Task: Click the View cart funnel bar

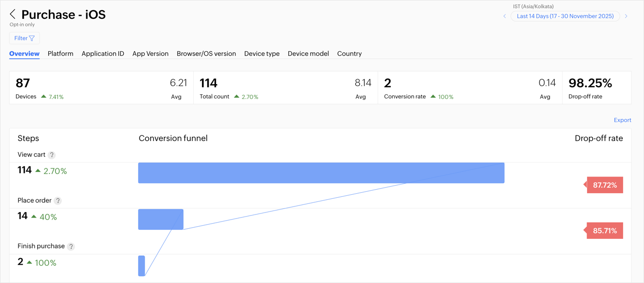Action: tap(321, 173)
